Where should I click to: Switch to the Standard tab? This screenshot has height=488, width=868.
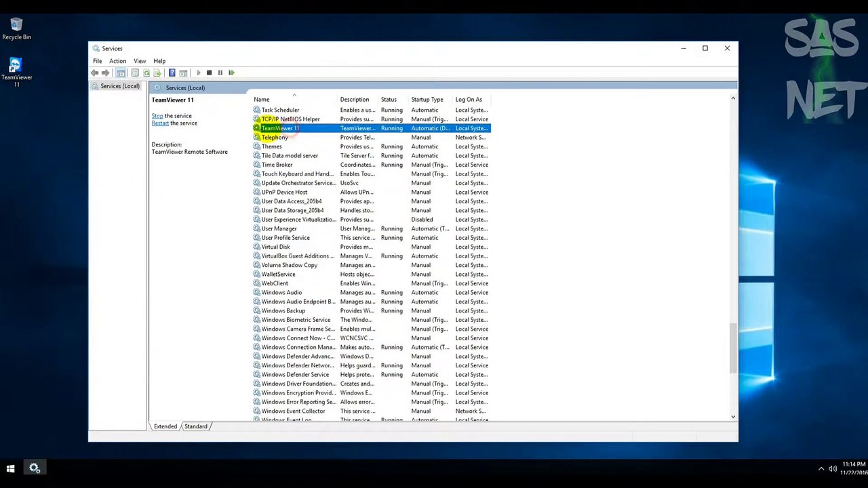pos(196,426)
